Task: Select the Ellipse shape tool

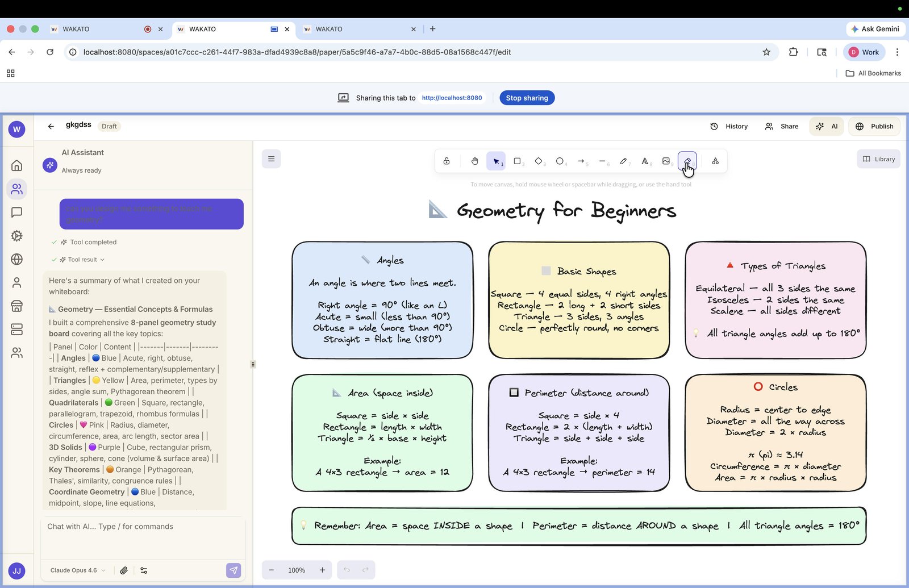Action: click(560, 161)
